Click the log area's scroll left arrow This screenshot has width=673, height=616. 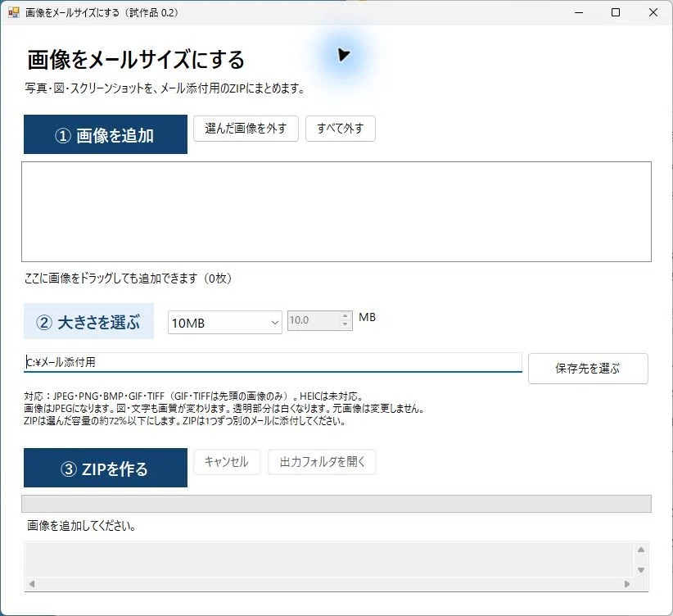31,584
